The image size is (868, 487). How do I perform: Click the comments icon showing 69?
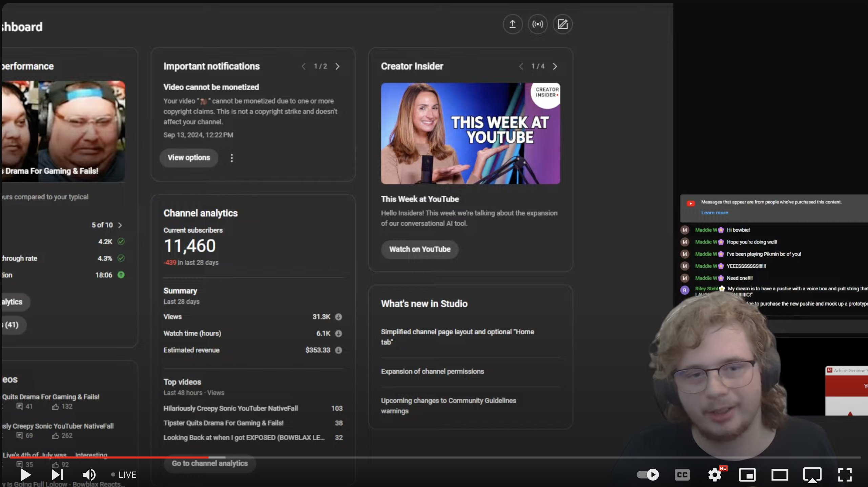20,435
